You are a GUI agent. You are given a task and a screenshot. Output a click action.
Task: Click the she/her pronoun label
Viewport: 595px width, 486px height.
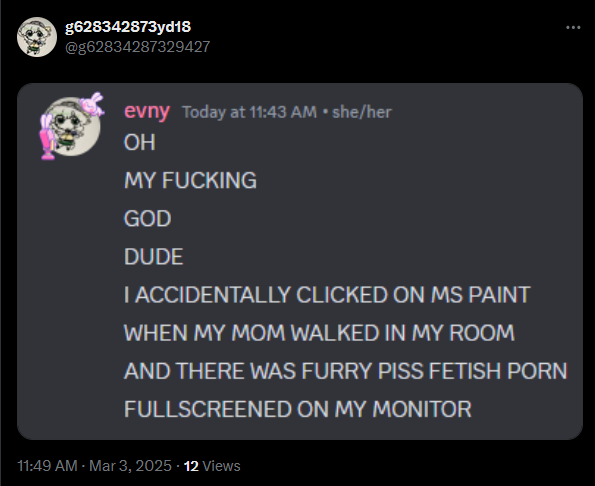click(x=362, y=112)
